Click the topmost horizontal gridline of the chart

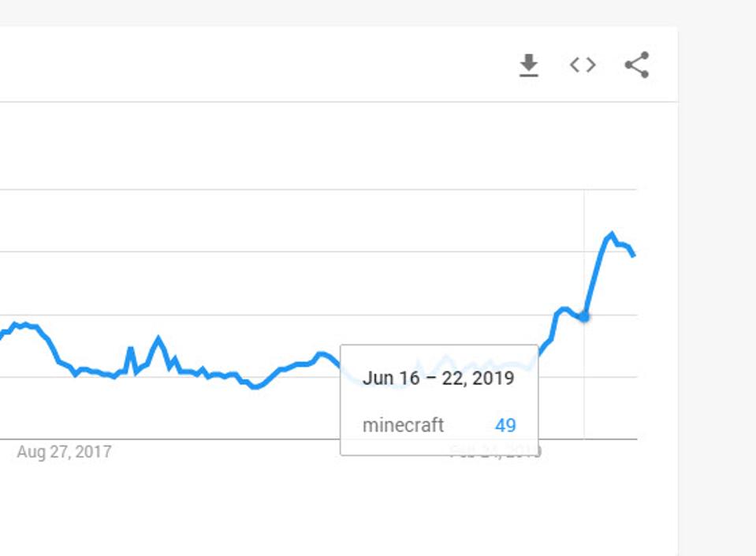(315, 189)
